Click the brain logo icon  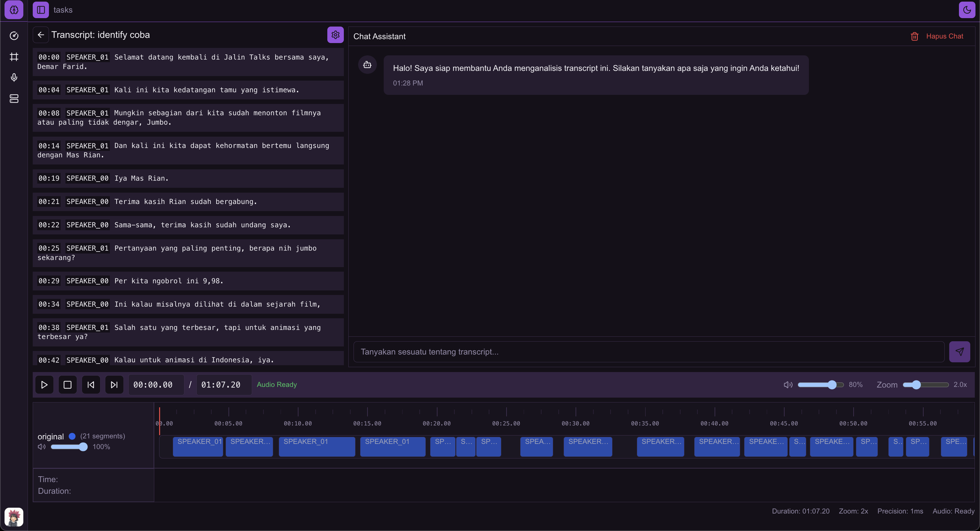[x=14, y=10]
